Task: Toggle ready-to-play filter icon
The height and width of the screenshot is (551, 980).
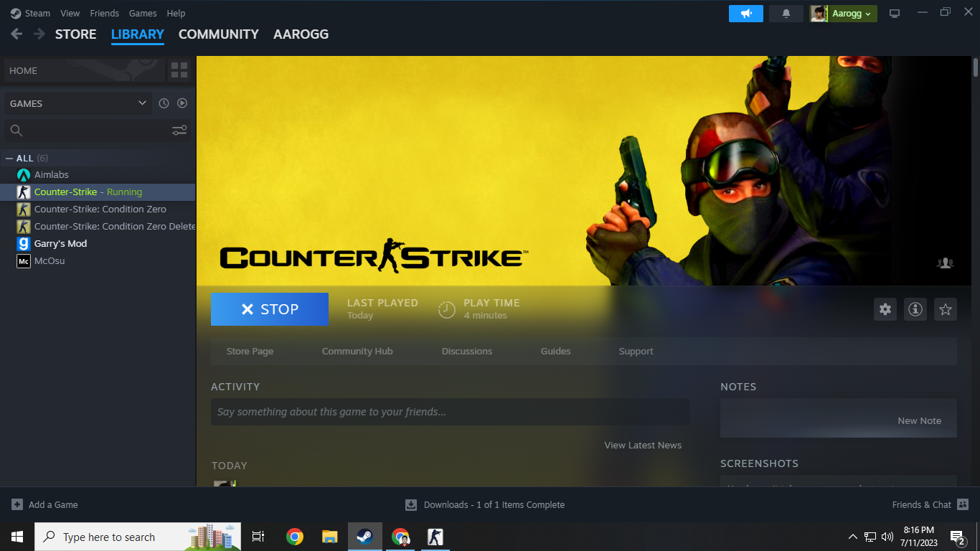Action: tap(182, 103)
